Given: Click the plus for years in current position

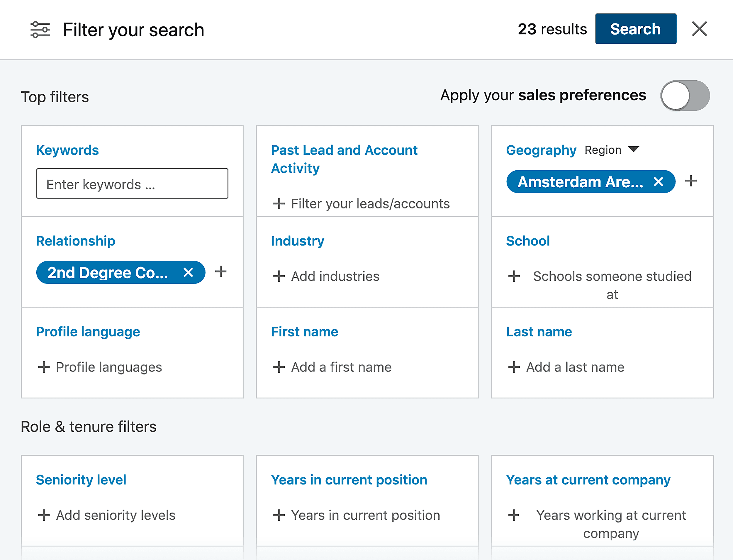Looking at the screenshot, I should 279,515.
